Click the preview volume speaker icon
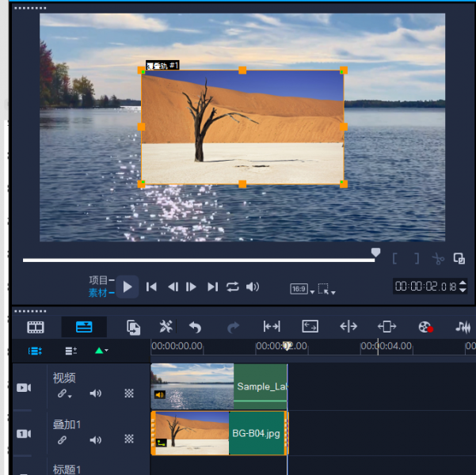Image resolution: width=476 pixels, height=475 pixels. 253,287
